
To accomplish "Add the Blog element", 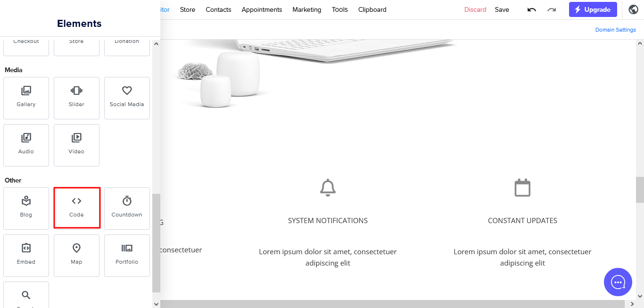I will (26, 208).
